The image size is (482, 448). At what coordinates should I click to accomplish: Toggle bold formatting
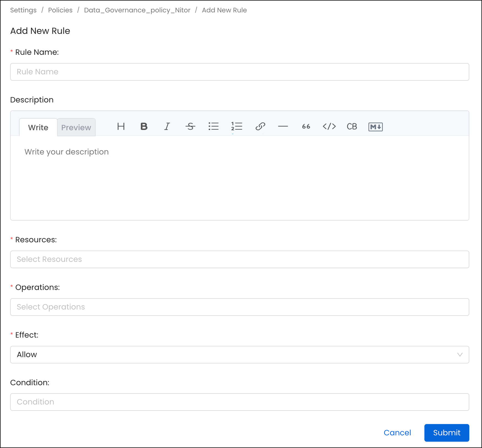point(144,127)
